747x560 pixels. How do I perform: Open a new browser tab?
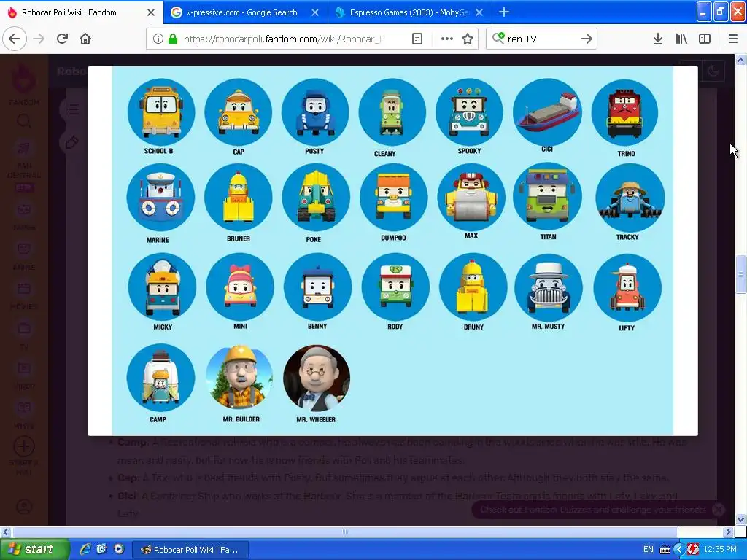pyautogui.click(x=503, y=12)
